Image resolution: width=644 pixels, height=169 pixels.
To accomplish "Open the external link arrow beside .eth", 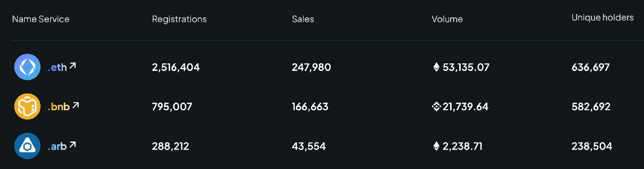I will coord(73,66).
